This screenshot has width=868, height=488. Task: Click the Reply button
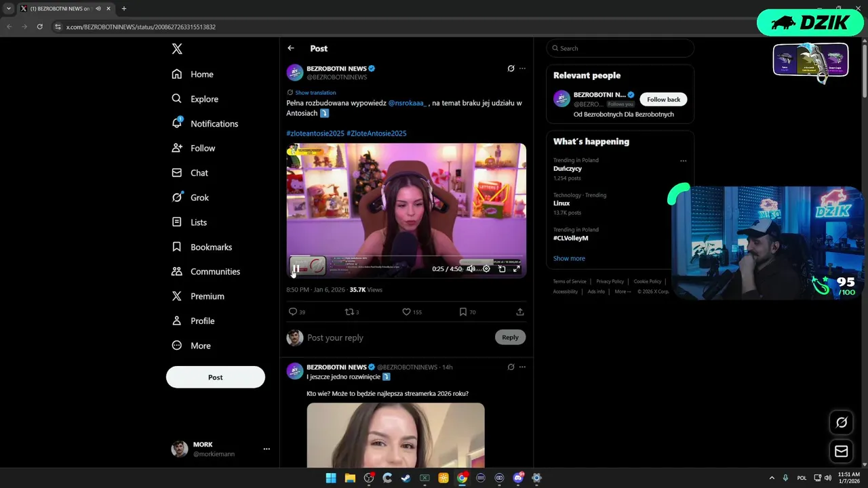510,337
